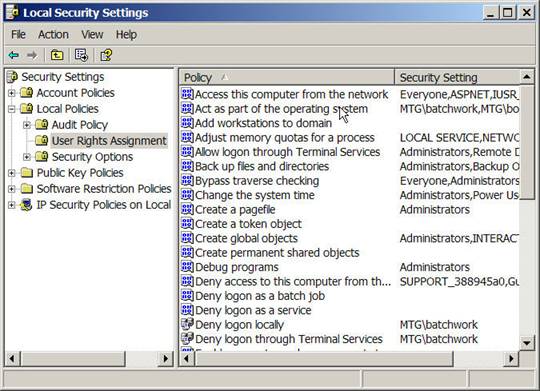The height and width of the screenshot is (391, 540).
Task: Open the Action menu
Action: (53, 35)
